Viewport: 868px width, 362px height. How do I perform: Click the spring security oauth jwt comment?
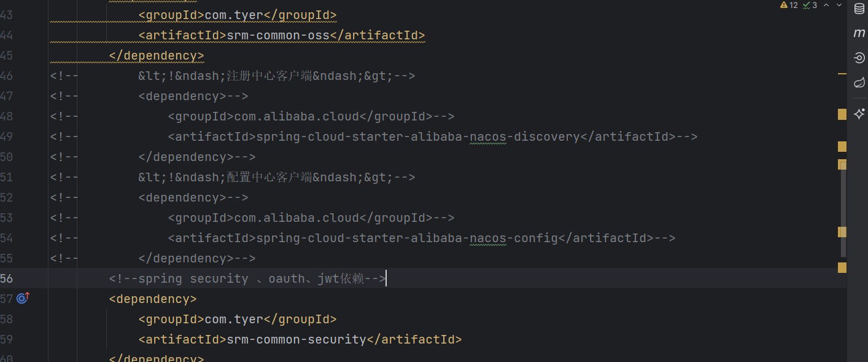point(247,279)
